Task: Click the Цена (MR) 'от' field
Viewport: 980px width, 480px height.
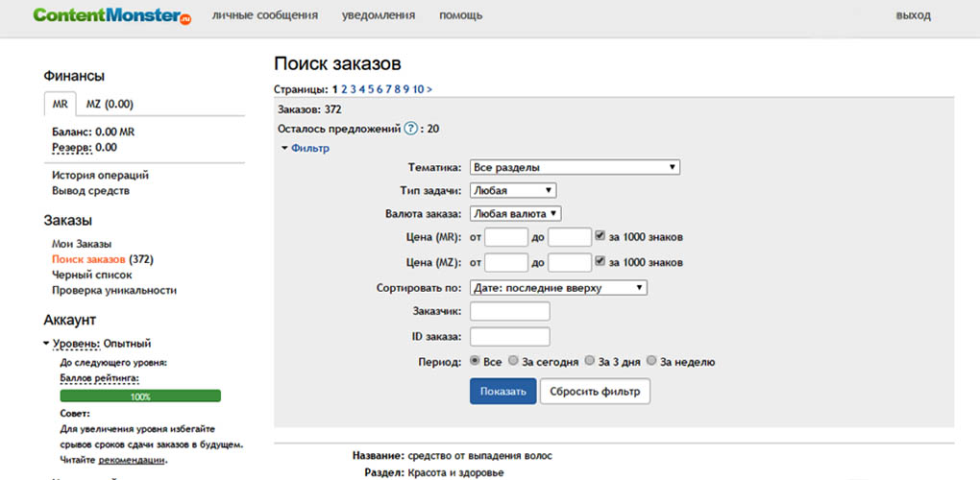Action: pyautogui.click(x=506, y=237)
